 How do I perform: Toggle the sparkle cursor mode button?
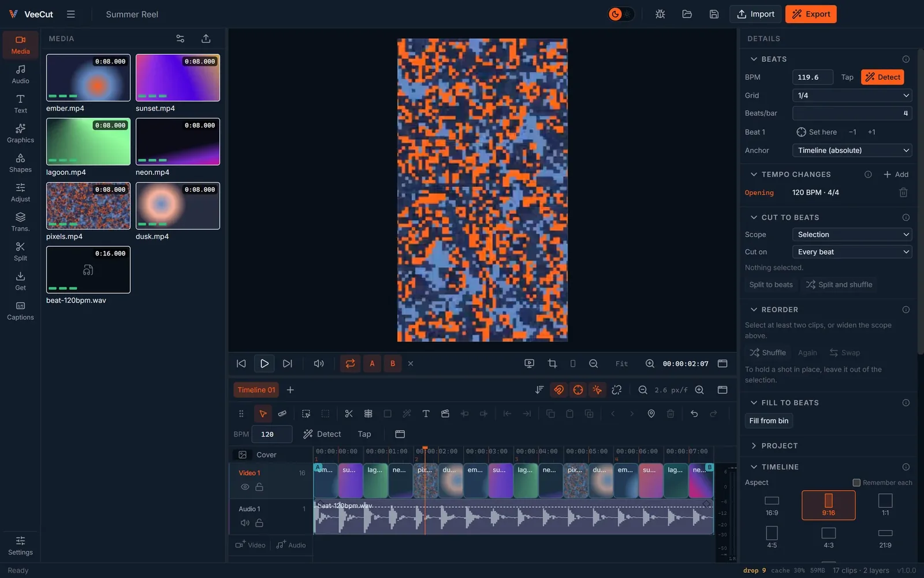coord(597,390)
